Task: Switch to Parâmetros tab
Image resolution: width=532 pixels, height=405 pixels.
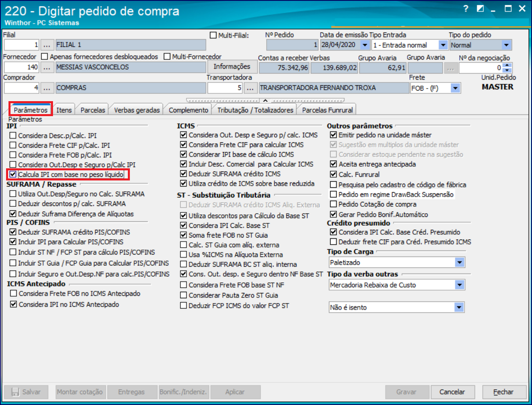Action: tap(31, 110)
